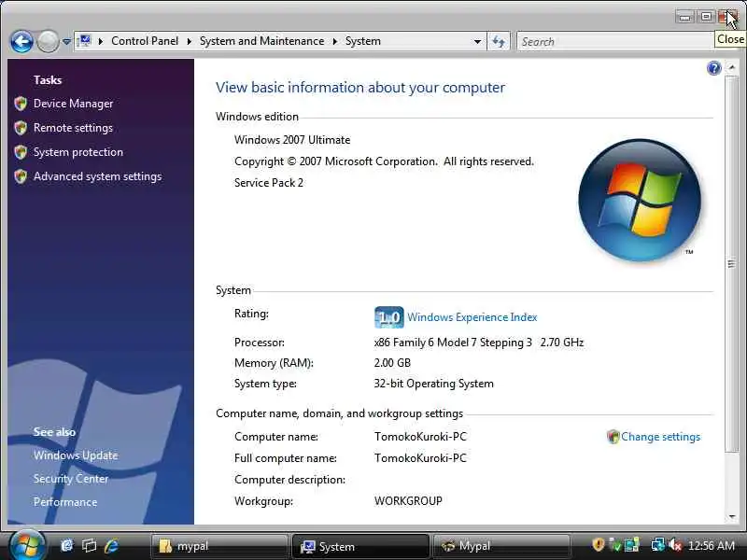Click the shield icon beside Device Manager
Viewport: 747px width, 560px height.
[21, 104]
